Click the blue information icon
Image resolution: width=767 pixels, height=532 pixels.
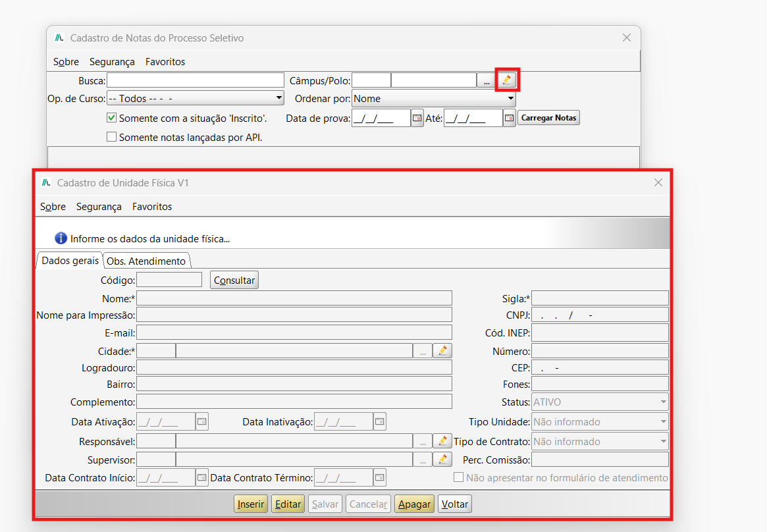61,238
